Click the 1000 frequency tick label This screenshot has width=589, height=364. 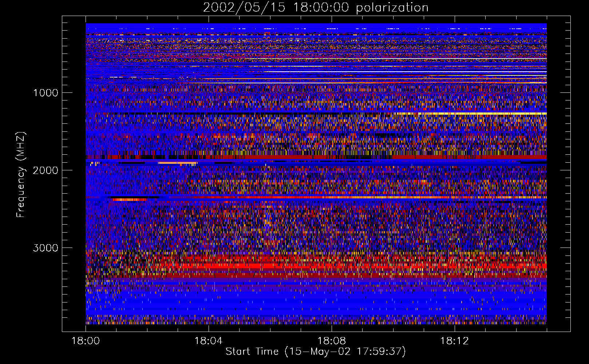pyautogui.click(x=46, y=93)
